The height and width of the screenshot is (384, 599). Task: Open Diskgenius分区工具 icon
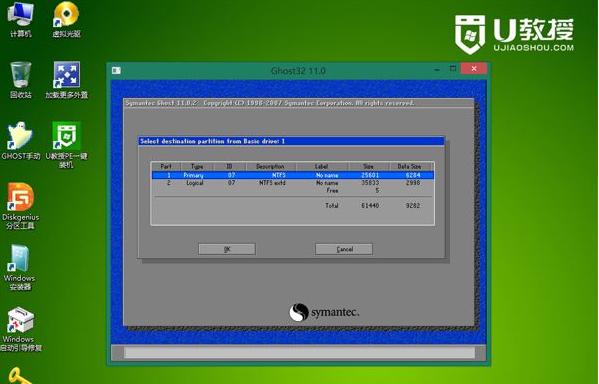pos(21,206)
